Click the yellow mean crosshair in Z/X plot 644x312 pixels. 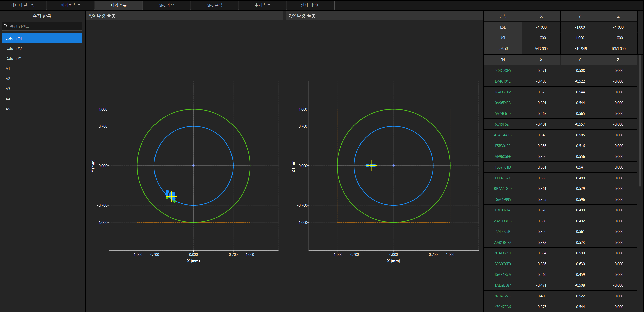372,166
